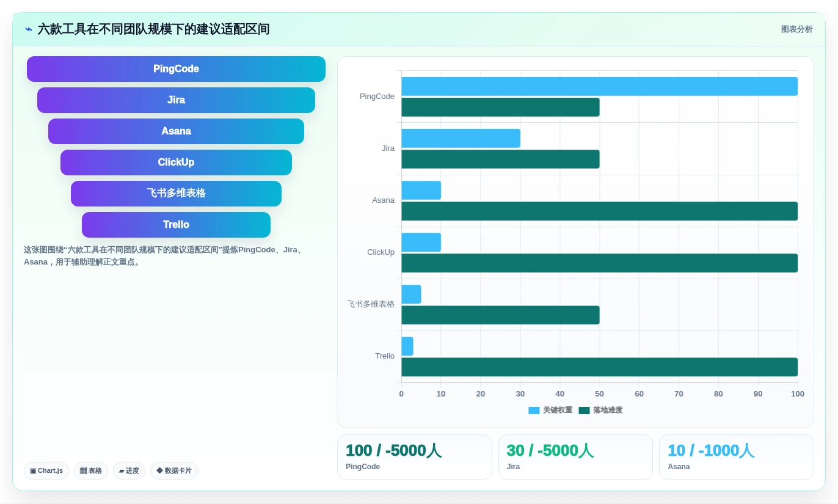Image resolution: width=838 pixels, height=504 pixels.
Task: Click the x-axis value 0
Action: tap(401, 394)
